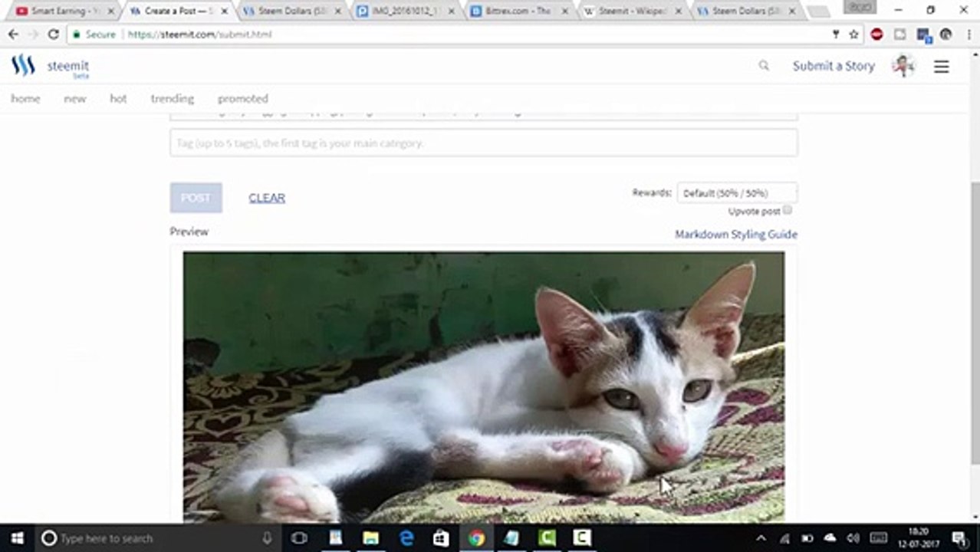Open the battery status tray icon

pos(807,538)
